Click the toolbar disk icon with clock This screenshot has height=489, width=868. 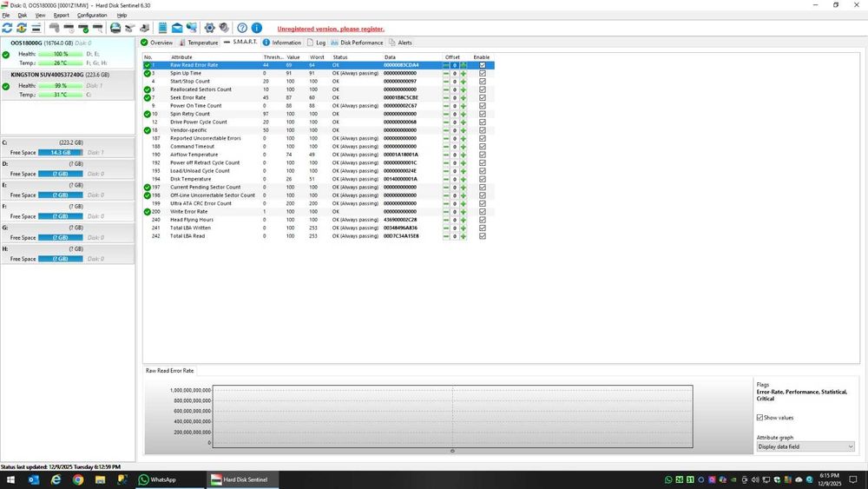tap(69, 28)
